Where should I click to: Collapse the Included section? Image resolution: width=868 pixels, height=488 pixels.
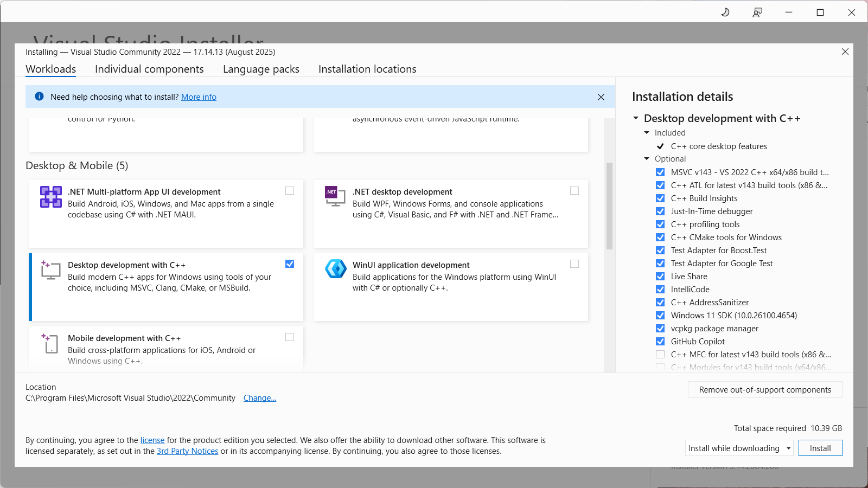coord(647,133)
